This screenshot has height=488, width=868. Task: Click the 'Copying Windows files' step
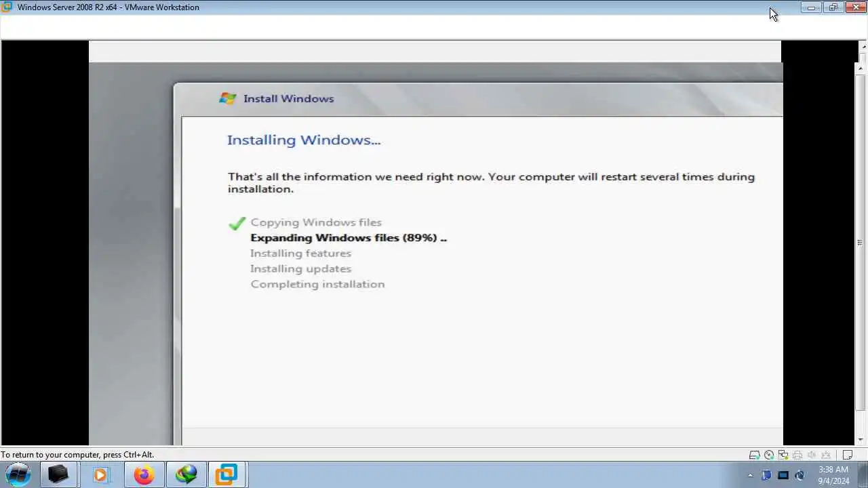click(x=316, y=222)
